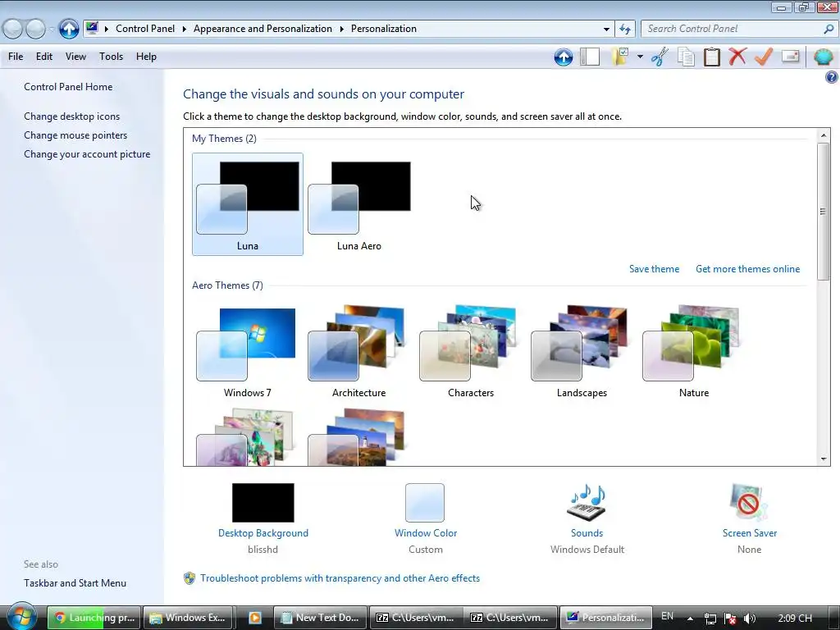Click the volume speaker tray icon
The width and height of the screenshot is (840, 630).
point(750,619)
